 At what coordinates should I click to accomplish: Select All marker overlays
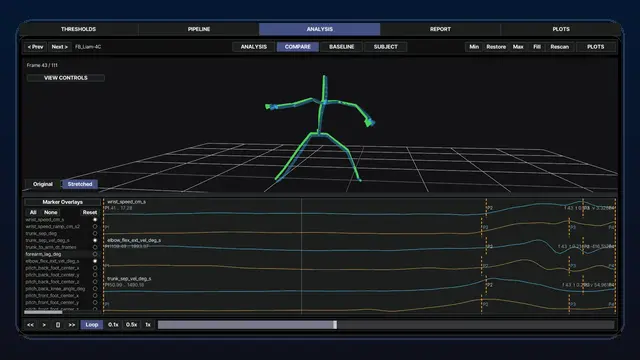pyautogui.click(x=33, y=212)
